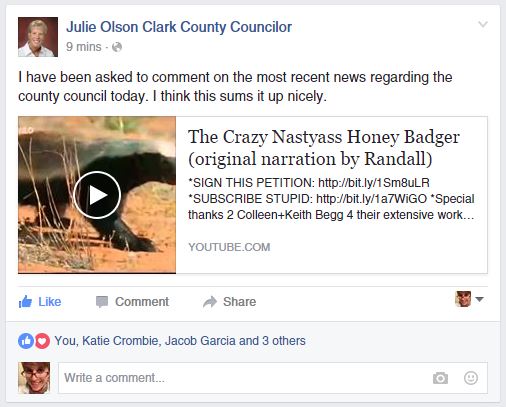Open Julie Olson Clark County Councilor page
Screen dimensions: 506x407
tap(179, 27)
